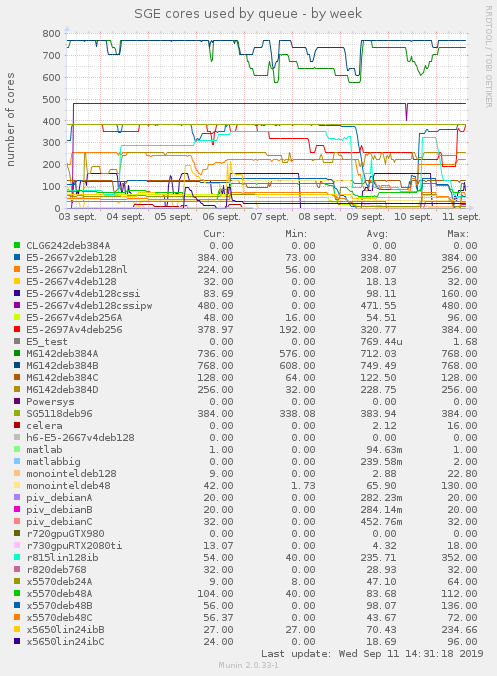497x676 pixels.
Task: Click the E5_test gray legend swatch
Action: tap(17, 341)
